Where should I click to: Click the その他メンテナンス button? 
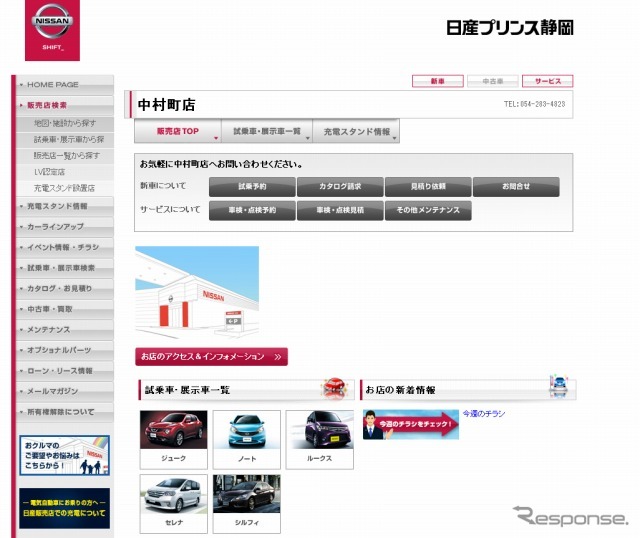(428, 210)
